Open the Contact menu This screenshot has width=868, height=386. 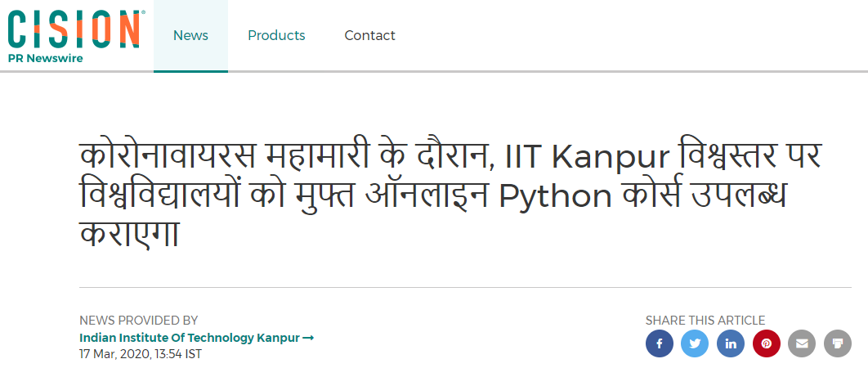(x=369, y=36)
